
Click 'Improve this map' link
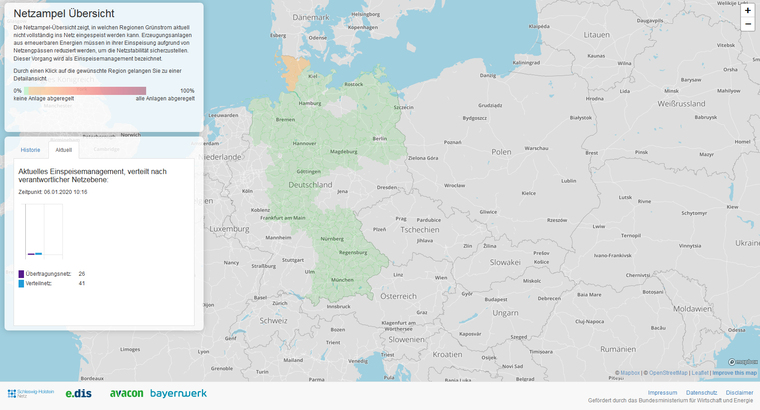pos(734,373)
